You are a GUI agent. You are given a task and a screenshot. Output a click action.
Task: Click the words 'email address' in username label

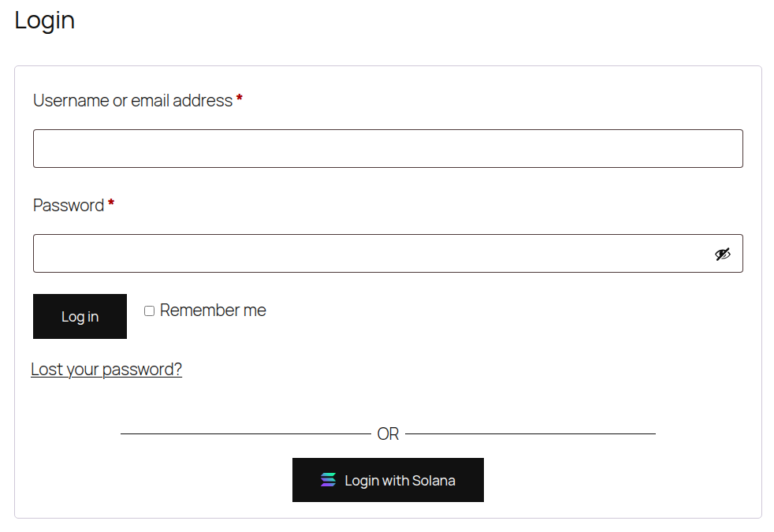pyautogui.click(x=182, y=101)
